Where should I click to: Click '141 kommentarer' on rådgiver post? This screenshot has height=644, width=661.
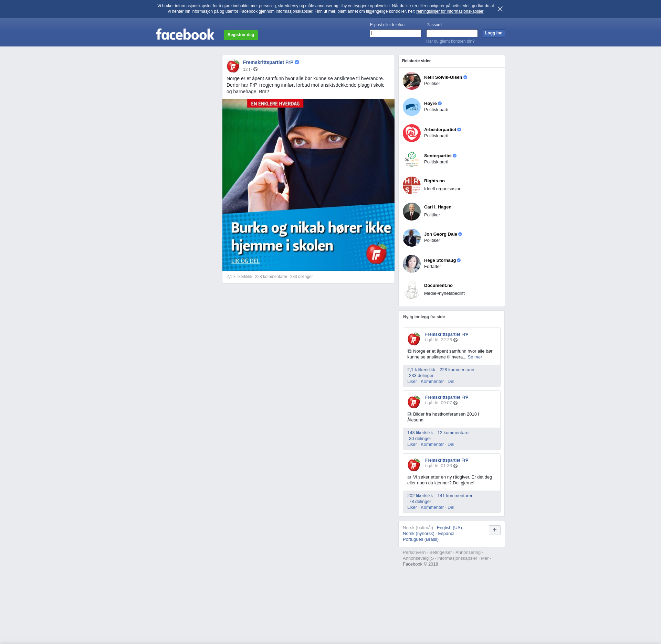pos(455,496)
